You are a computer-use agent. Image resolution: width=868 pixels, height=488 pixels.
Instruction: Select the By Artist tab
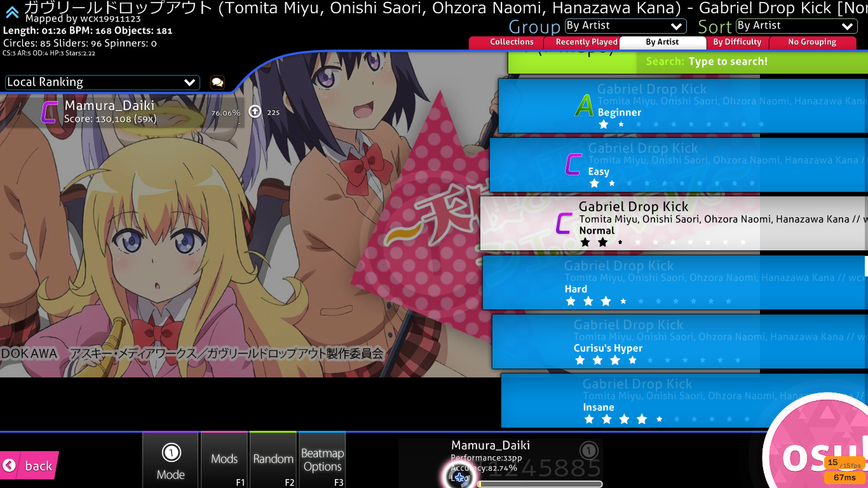pos(663,43)
